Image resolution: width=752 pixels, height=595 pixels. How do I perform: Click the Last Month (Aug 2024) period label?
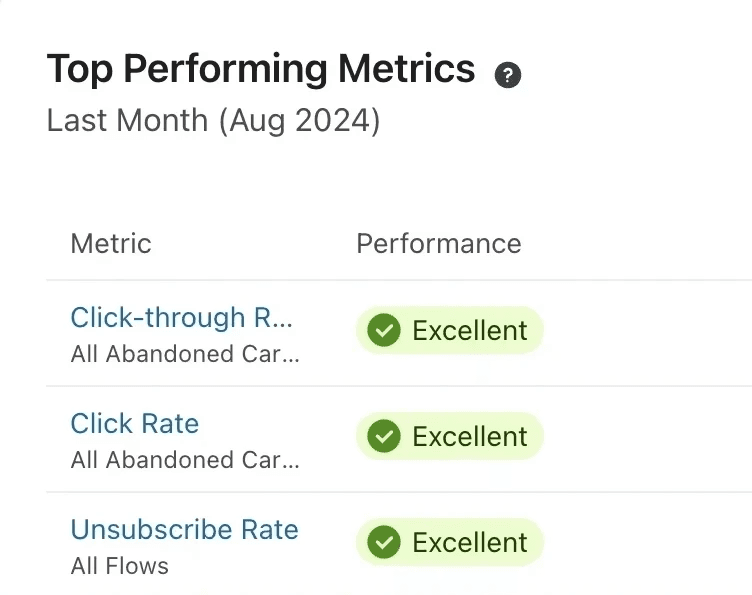tap(213, 121)
